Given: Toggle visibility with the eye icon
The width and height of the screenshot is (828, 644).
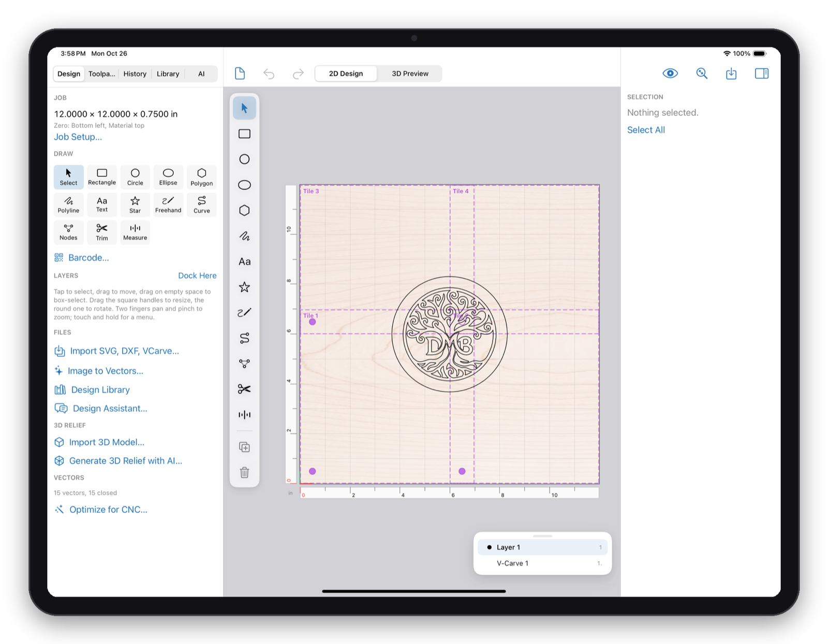Looking at the screenshot, I should [670, 73].
